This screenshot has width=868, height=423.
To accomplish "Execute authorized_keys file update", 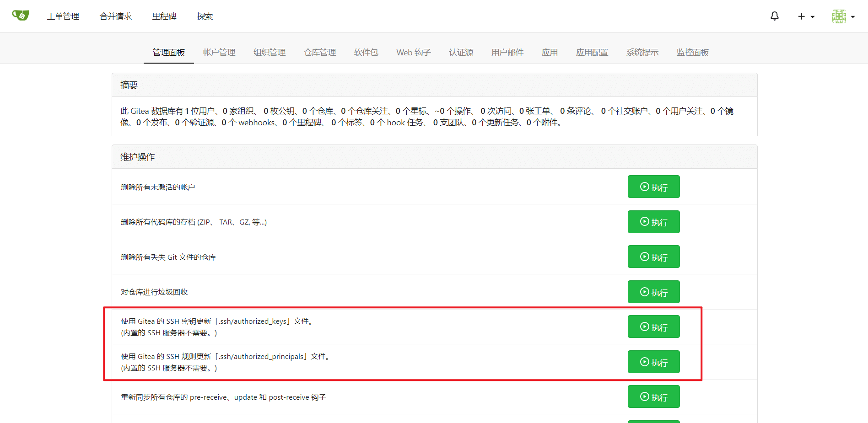I will (653, 327).
